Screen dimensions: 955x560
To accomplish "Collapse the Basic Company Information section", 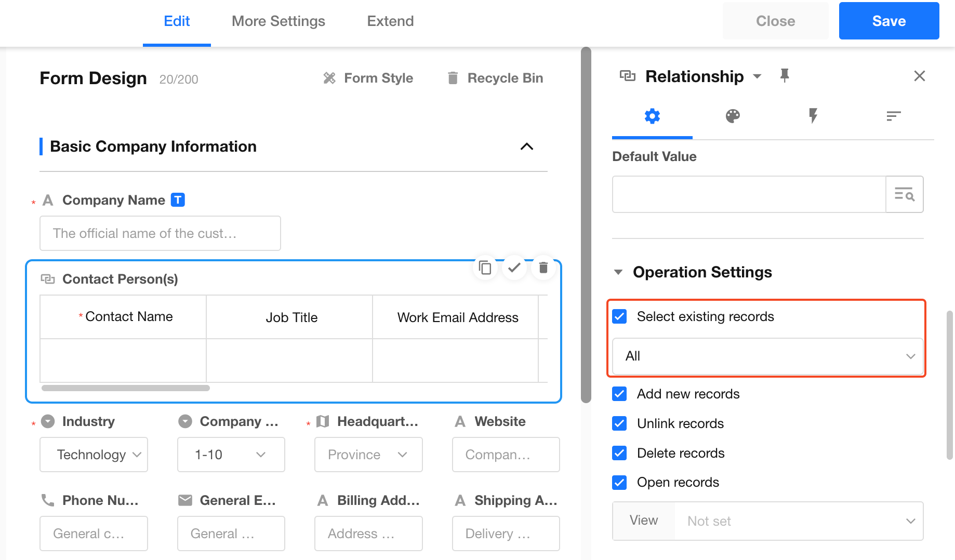I will point(526,146).
